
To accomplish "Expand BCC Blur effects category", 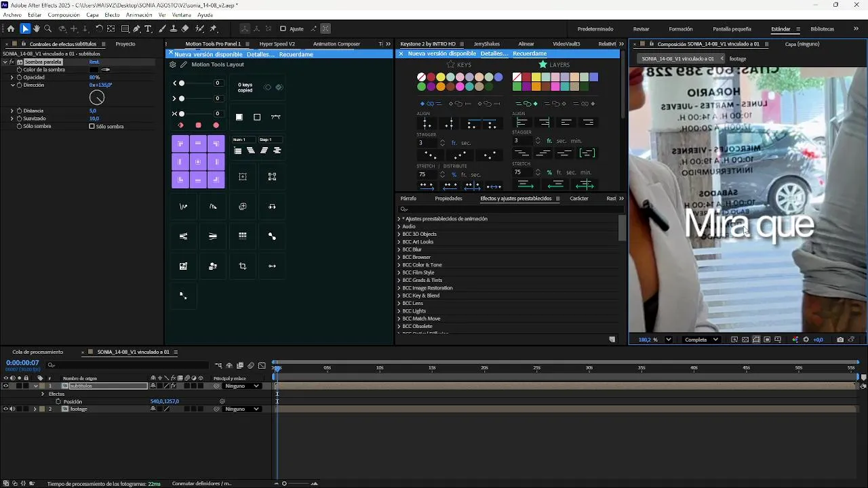I will tap(399, 249).
